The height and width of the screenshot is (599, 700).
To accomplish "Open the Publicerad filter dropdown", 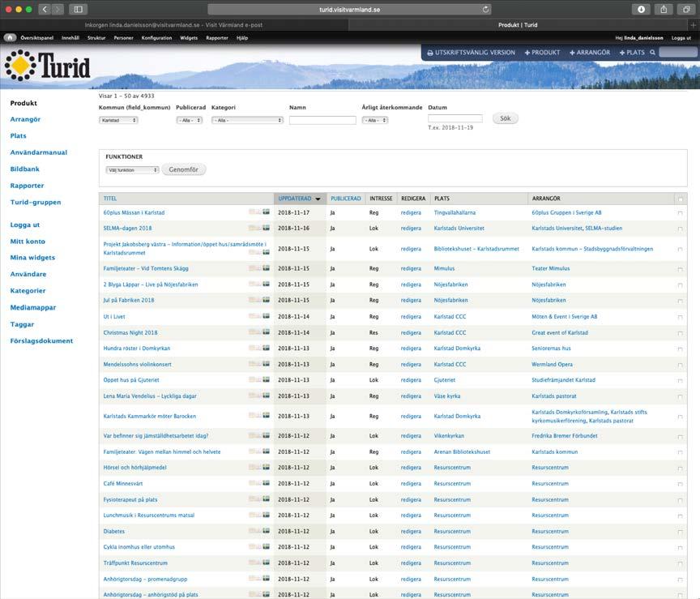I will click(190, 120).
